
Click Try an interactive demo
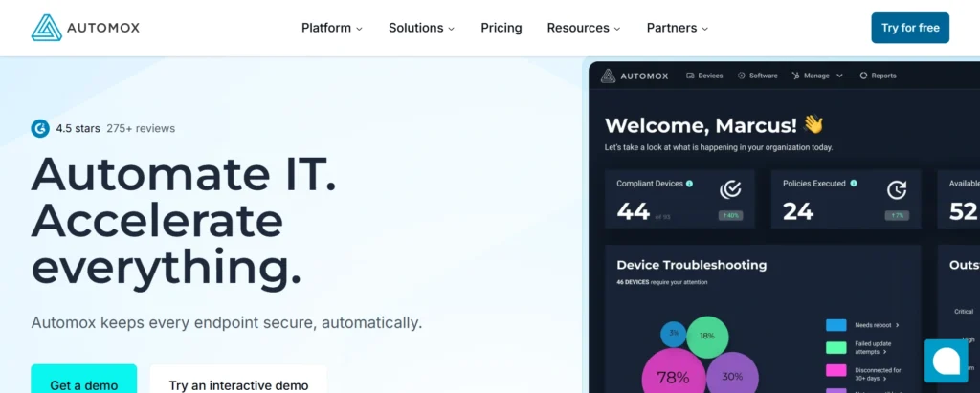[238, 380]
